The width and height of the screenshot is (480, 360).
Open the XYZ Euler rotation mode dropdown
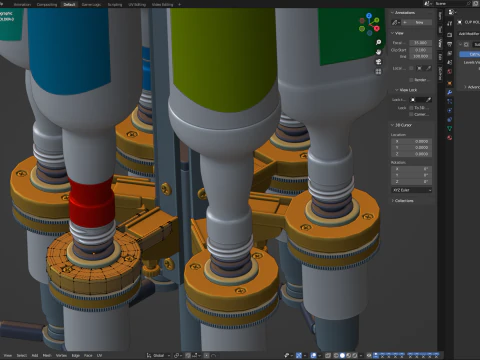point(411,190)
